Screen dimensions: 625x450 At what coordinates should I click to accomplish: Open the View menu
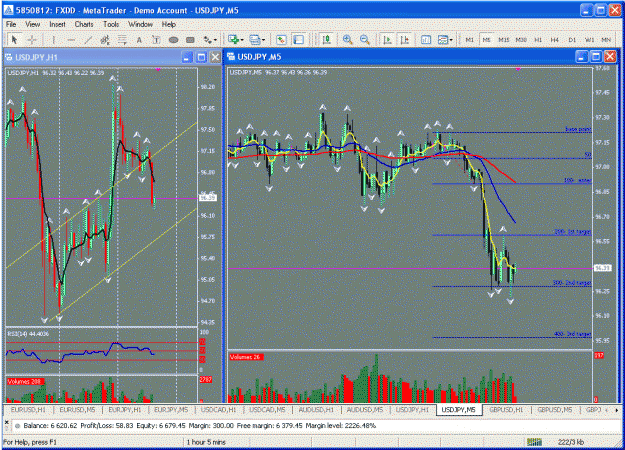(x=33, y=24)
